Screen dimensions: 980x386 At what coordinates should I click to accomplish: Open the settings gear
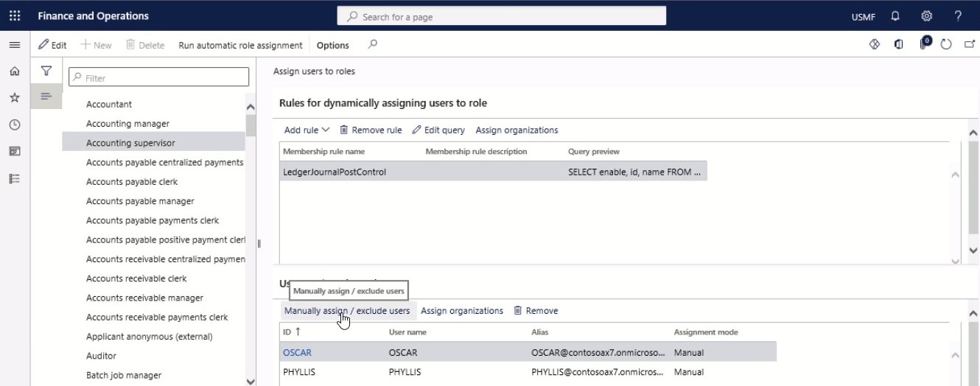tap(926, 15)
